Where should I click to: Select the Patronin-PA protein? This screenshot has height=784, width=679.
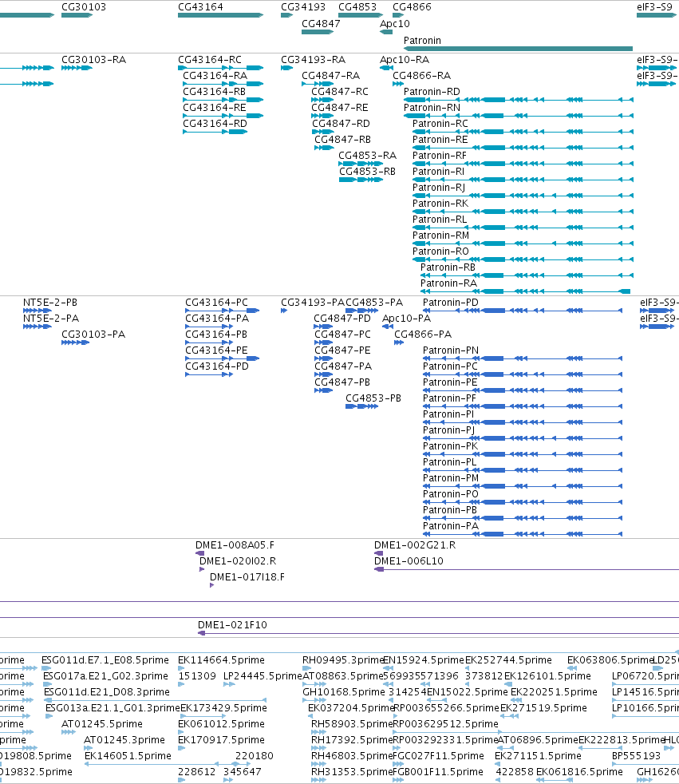(x=523, y=534)
